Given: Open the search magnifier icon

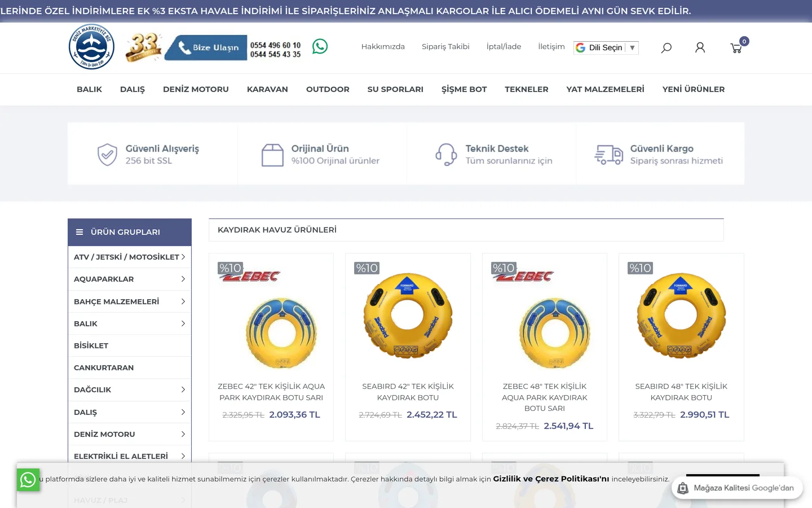Looking at the screenshot, I should click(666, 48).
